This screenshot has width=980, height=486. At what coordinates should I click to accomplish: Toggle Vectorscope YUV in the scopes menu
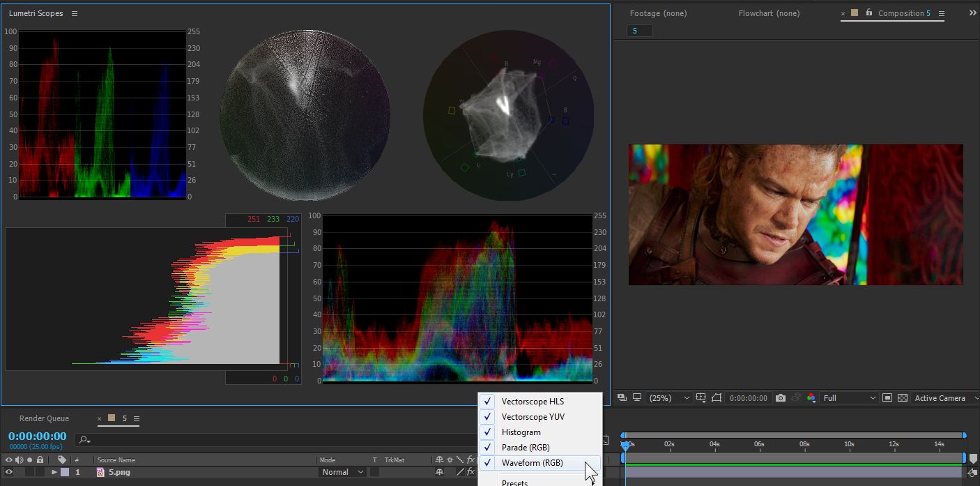click(x=539, y=417)
